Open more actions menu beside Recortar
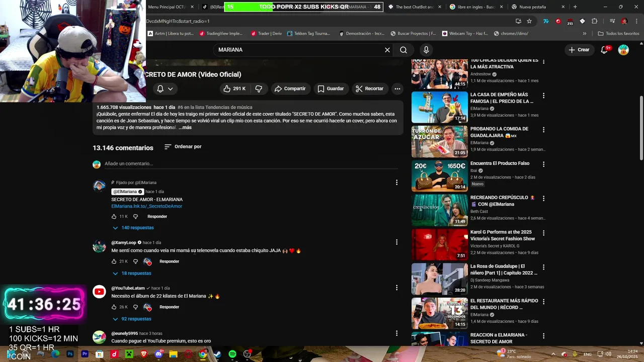 click(x=397, y=88)
